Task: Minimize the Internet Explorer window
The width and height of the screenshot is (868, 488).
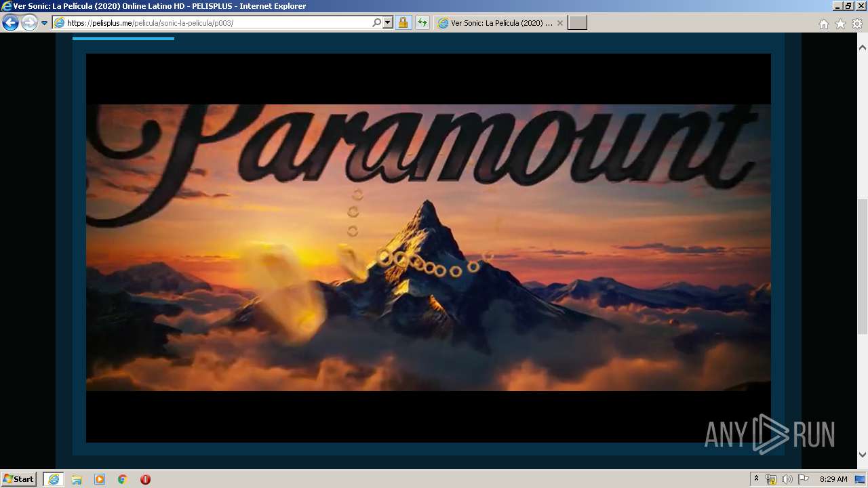Action: (x=837, y=5)
